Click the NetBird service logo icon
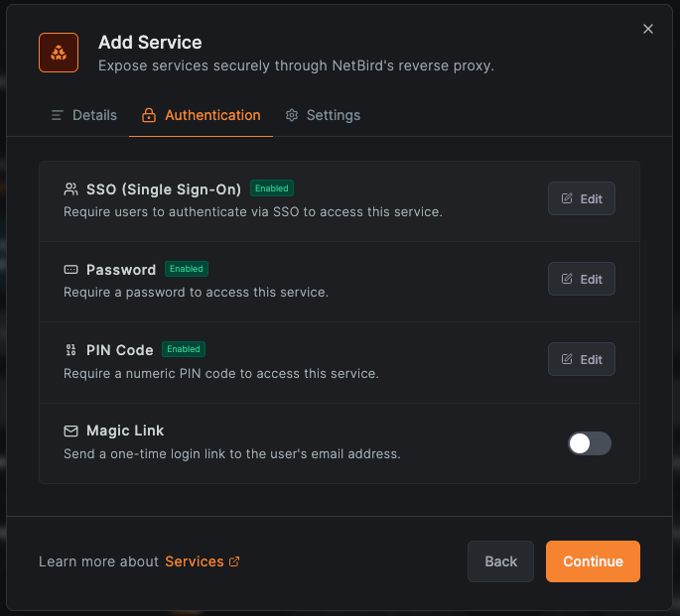Image resolution: width=680 pixels, height=616 pixels. tap(59, 53)
